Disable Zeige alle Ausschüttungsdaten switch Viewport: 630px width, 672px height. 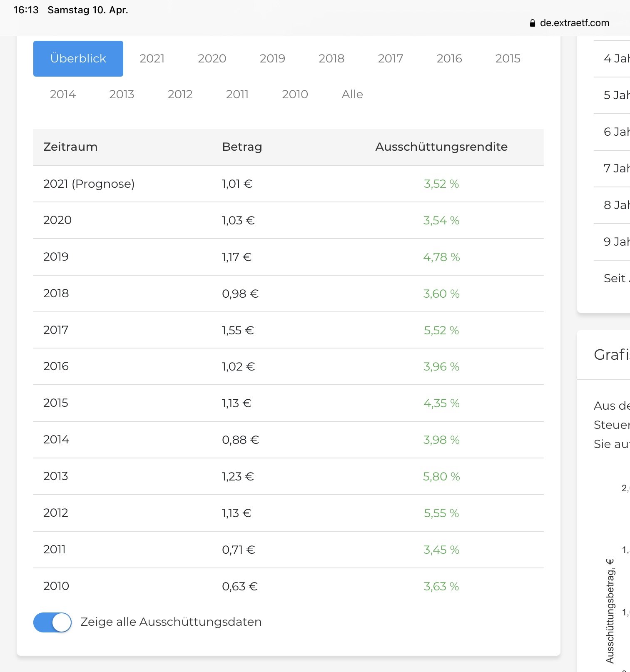pyautogui.click(x=52, y=622)
